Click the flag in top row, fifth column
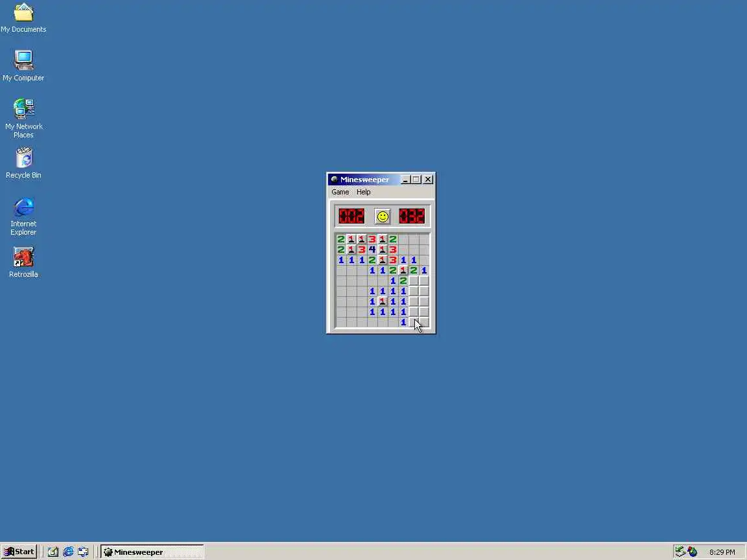The height and width of the screenshot is (560, 747). pos(383,239)
